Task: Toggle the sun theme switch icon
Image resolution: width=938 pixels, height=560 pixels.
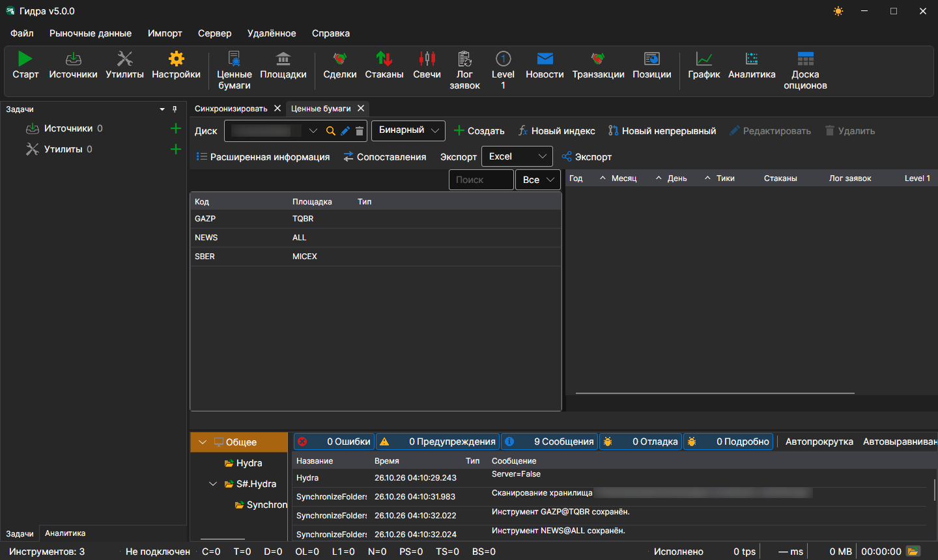Action: click(838, 11)
